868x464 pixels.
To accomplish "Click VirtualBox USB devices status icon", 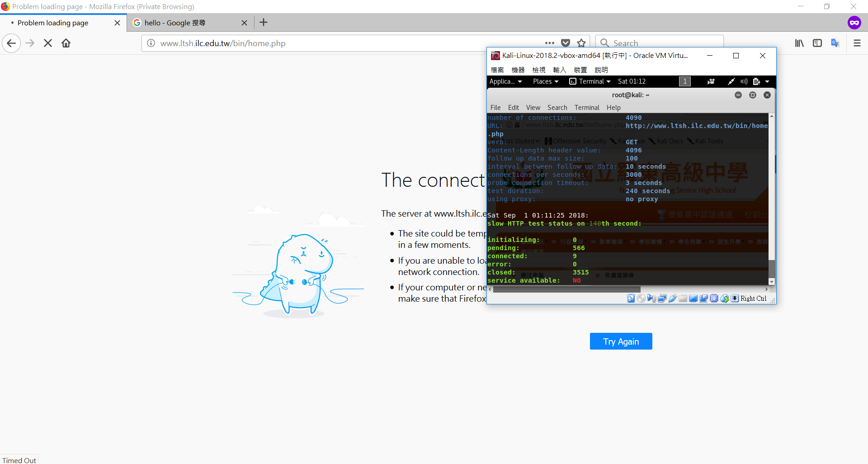I will [x=673, y=298].
